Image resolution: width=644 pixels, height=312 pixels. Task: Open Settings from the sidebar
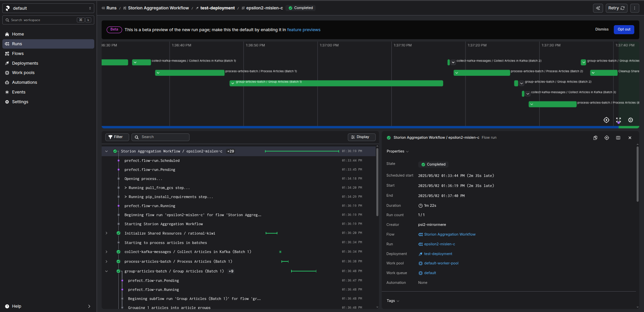pyautogui.click(x=48, y=102)
